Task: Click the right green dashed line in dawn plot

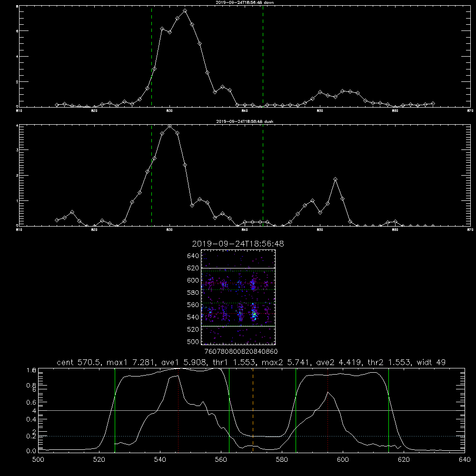Action: (263, 57)
